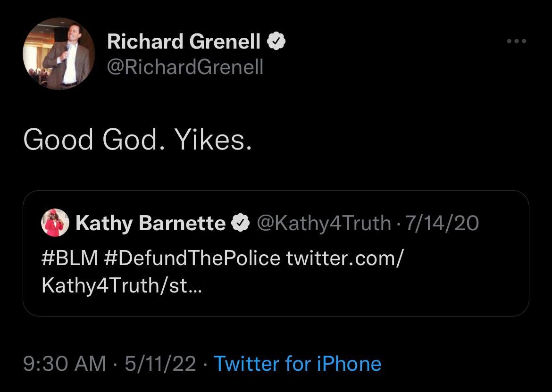Open the three-dot more options menu
Image resolution: width=552 pixels, height=392 pixels.
[516, 42]
